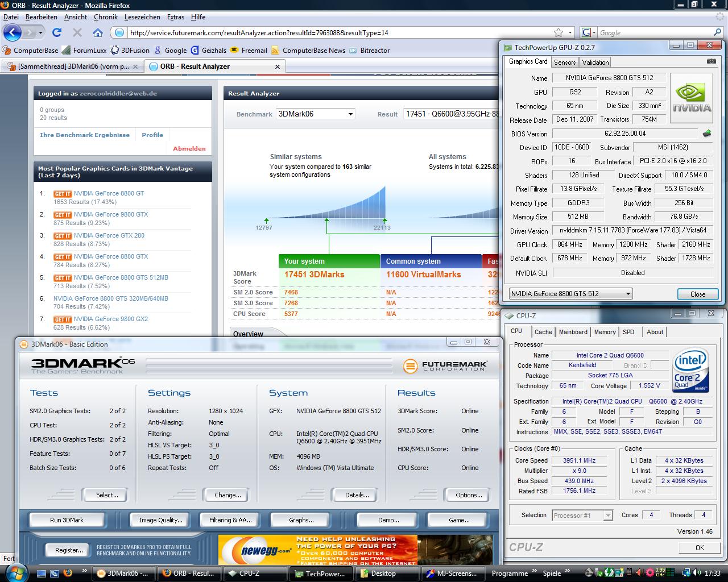Open the ForumLuxx bookmark
The image size is (728, 582).
(84, 50)
